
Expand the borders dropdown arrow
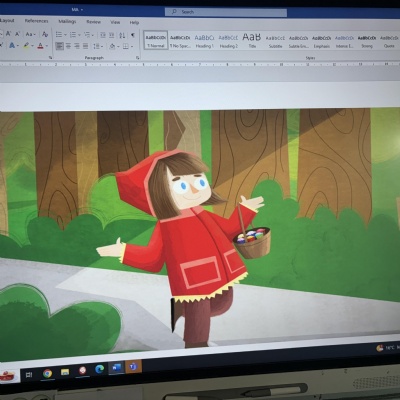[131, 47]
